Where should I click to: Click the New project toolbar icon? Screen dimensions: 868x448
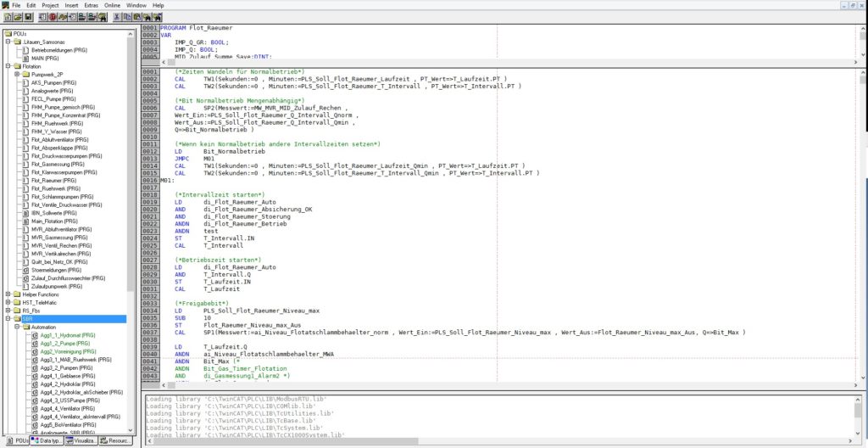click(x=8, y=17)
